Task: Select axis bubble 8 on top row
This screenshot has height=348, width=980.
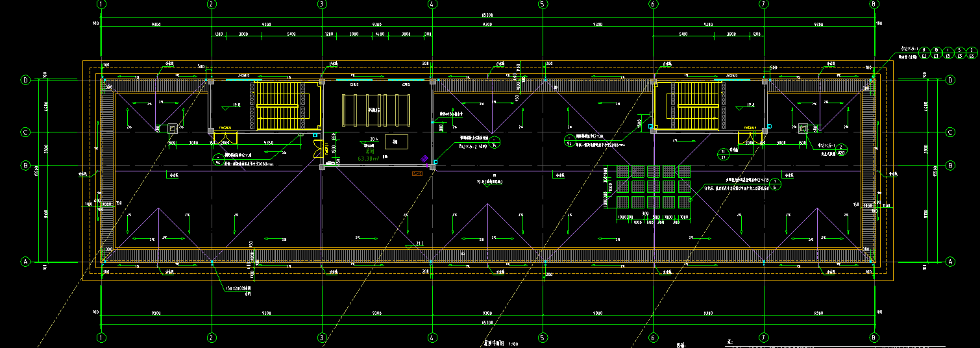Action: coord(874,4)
